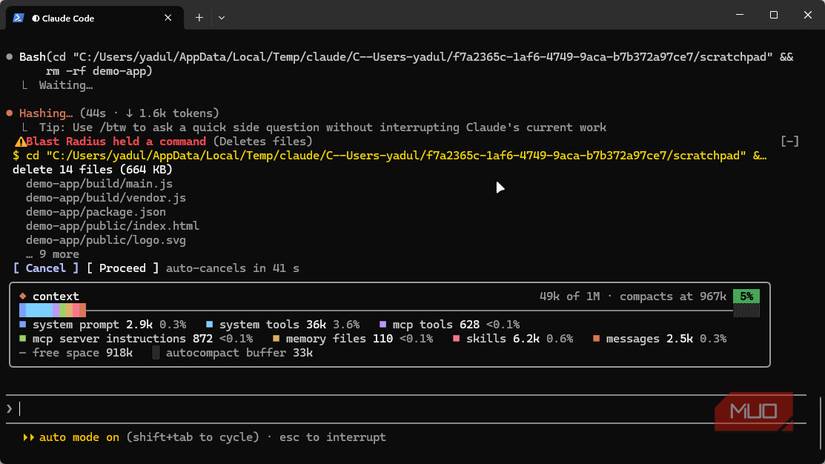
Task: Collapse the Blast Radius panel with [-]
Action: 790,141
